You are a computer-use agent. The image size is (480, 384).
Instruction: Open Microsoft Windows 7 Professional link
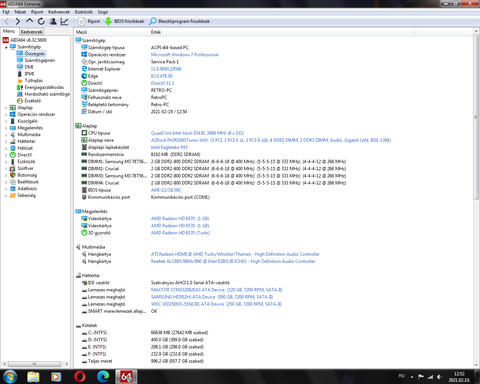point(184,55)
